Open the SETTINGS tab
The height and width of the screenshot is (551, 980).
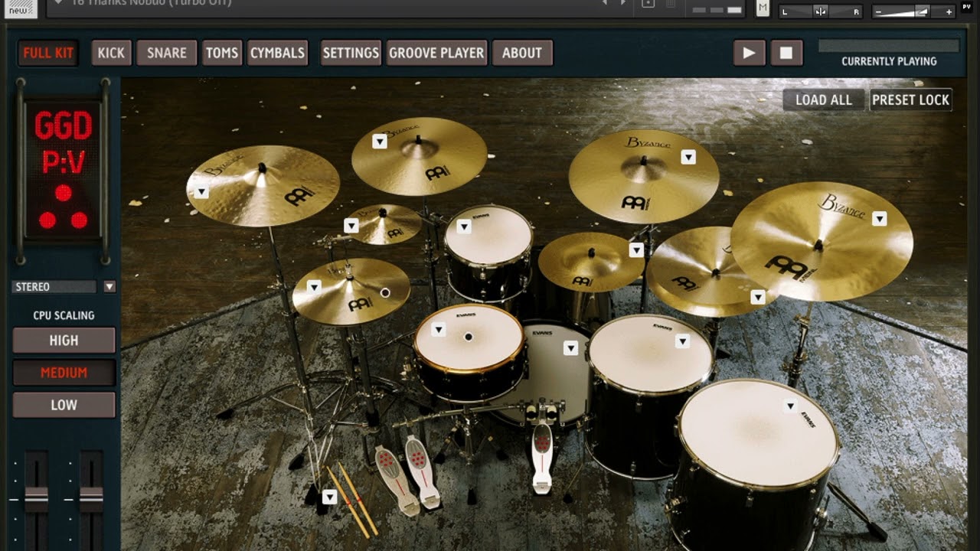point(351,53)
